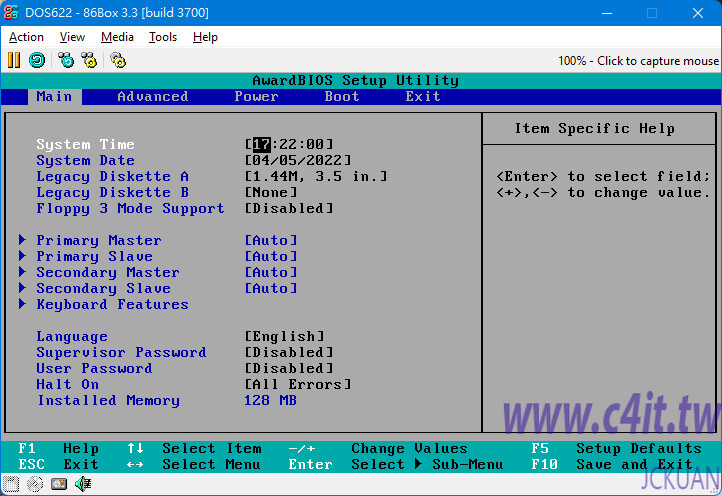Viewport: 722px width, 496px height.
Task: Expand the Primary Master sub-menu arrow
Action: 22,239
